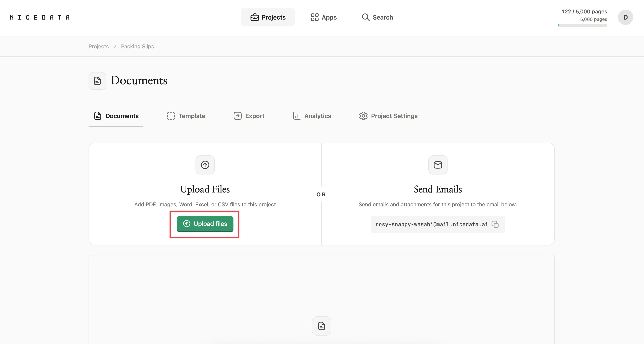The height and width of the screenshot is (344, 644).
Task: Select rosy-snappy-wasabi@mail.nicedata.ai email text
Action: [431, 224]
